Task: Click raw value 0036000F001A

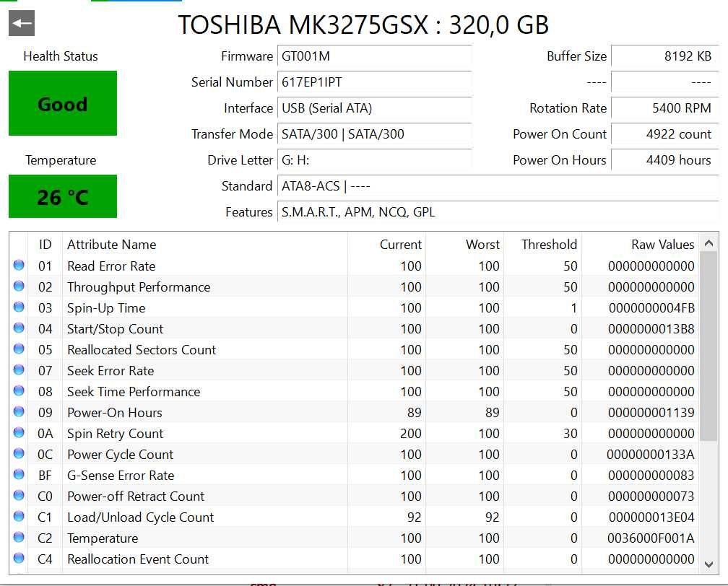Action: tap(651, 538)
